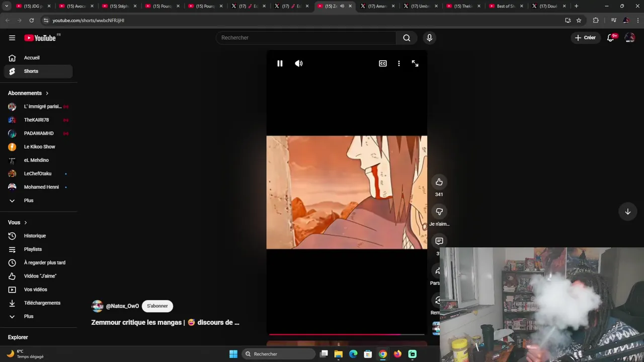The height and width of the screenshot is (362, 644).
Task: Open L'immigré parisien subscription
Action: [x=38, y=107]
